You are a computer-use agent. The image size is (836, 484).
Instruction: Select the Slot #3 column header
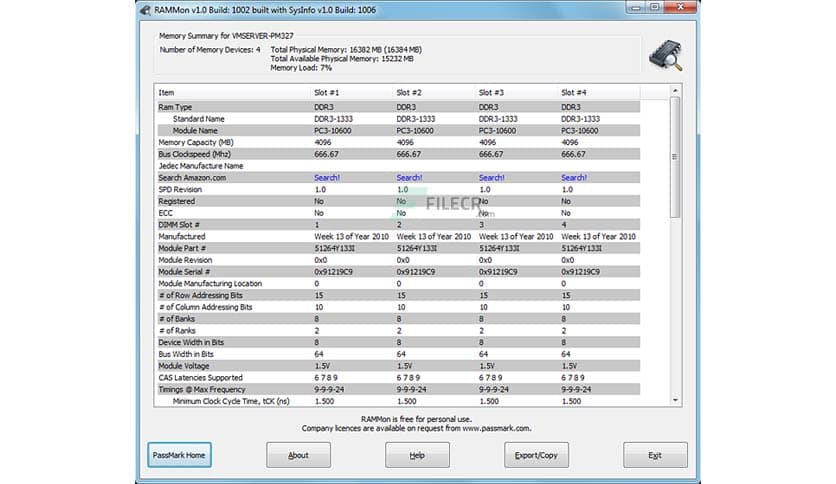click(491, 92)
